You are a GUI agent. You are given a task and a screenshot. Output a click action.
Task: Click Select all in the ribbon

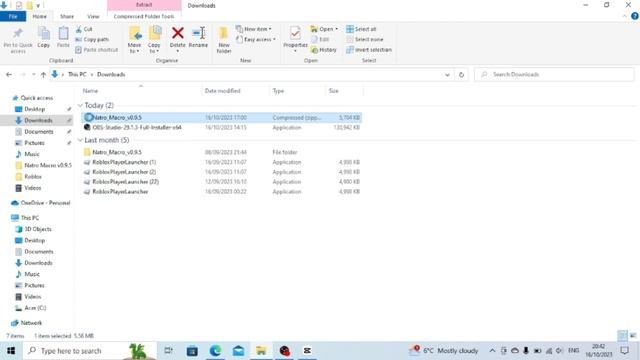point(361,29)
